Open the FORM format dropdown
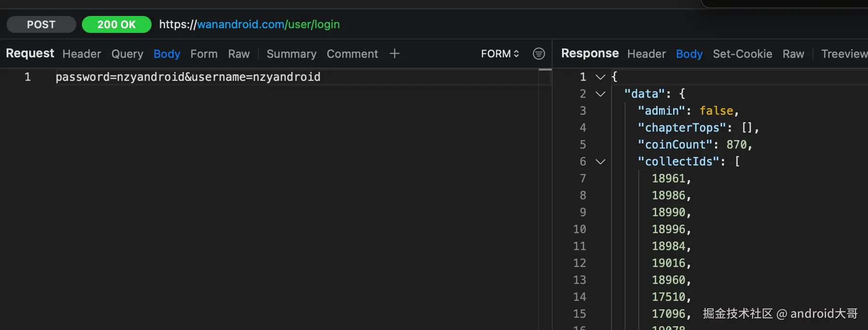Image resolution: width=868 pixels, height=330 pixels. pyautogui.click(x=500, y=54)
